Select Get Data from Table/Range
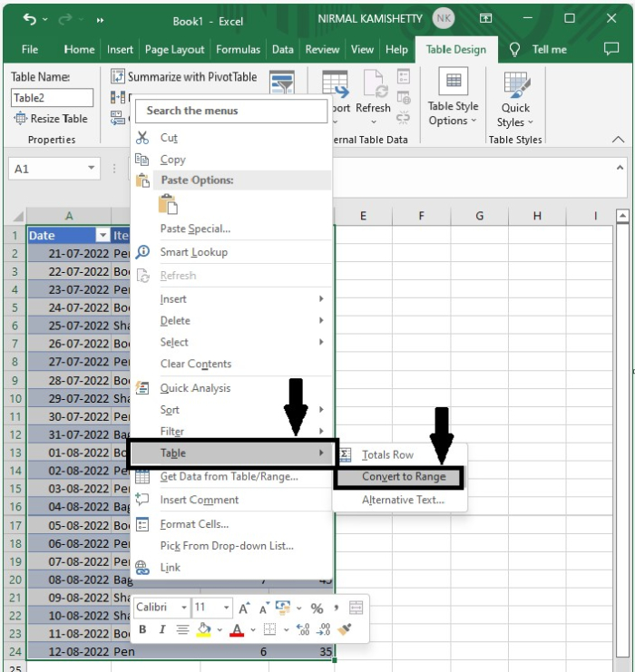The image size is (635, 672). (x=231, y=476)
